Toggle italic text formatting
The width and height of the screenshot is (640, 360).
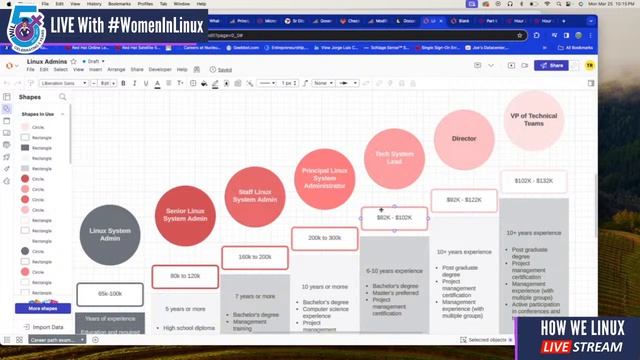[x=135, y=83]
